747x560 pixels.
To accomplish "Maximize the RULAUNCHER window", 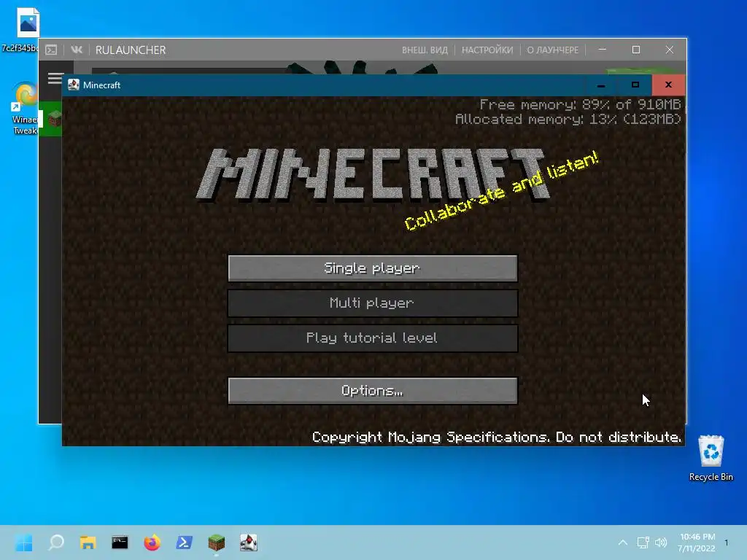I will (636, 50).
